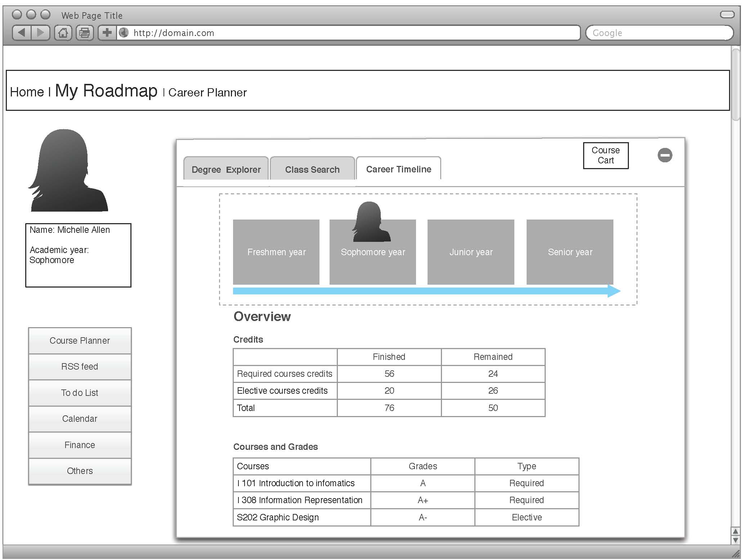The image size is (742, 560).
Task: Click the print icon in browser toolbar
Action: coord(85,33)
